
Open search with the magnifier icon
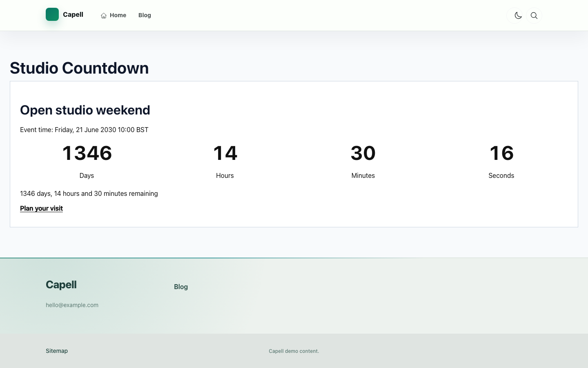tap(534, 16)
